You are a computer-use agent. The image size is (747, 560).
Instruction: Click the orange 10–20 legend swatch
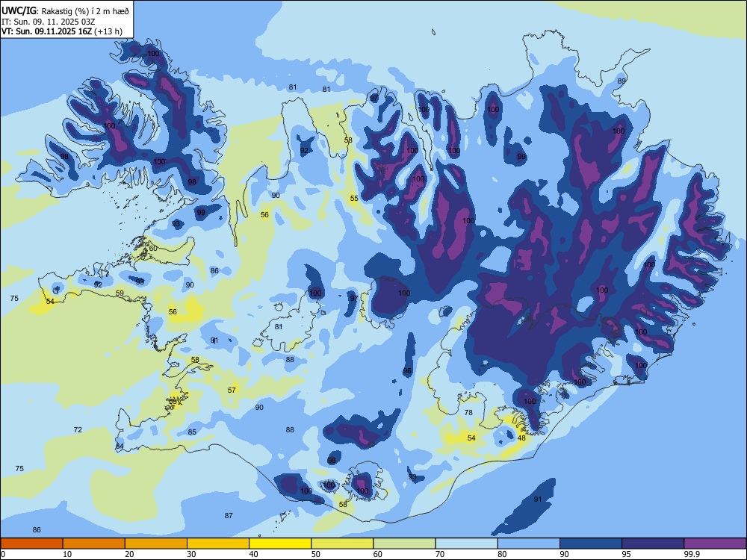click(x=94, y=544)
